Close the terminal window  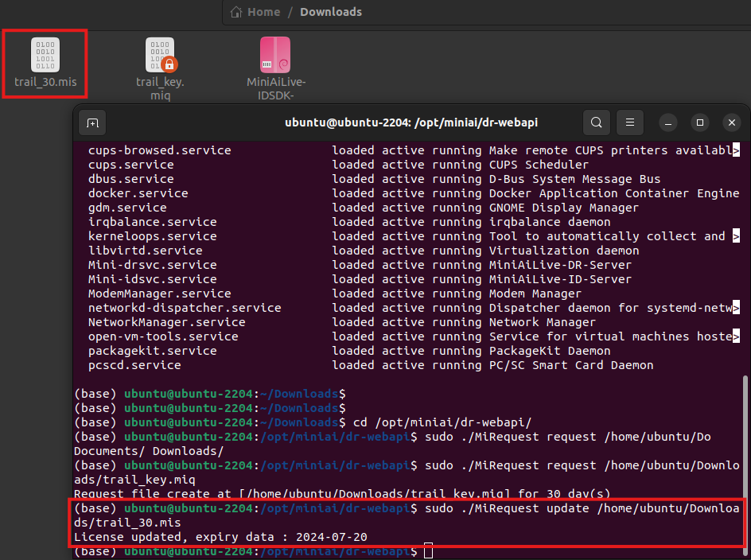click(731, 122)
